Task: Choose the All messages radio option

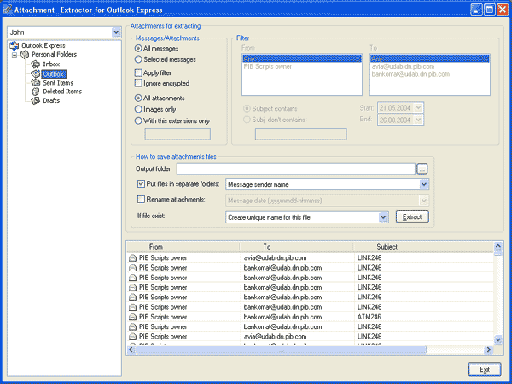Action: [138, 48]
